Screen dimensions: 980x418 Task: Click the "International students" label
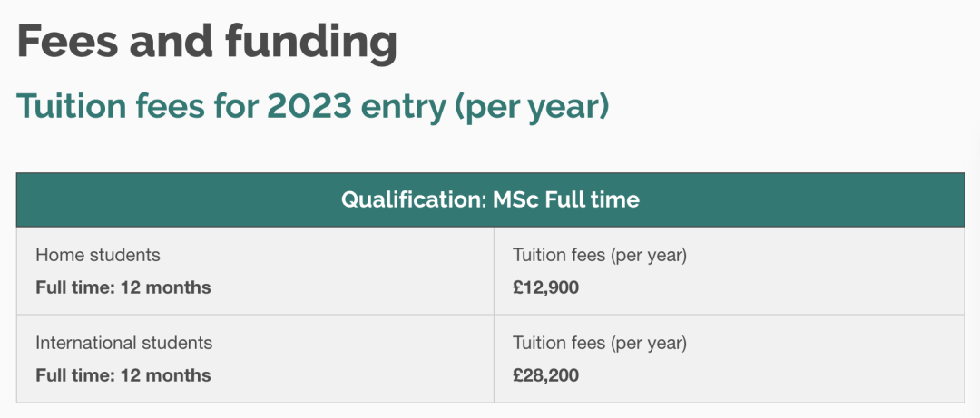tap(124, 344)
